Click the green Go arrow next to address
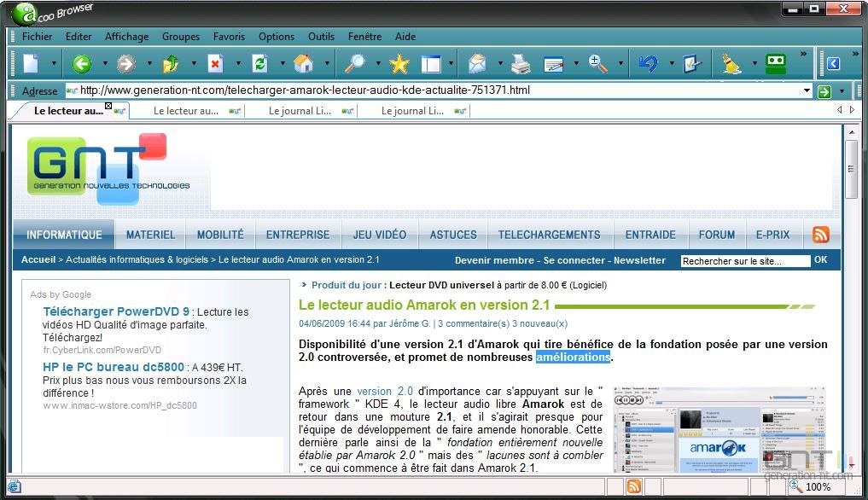868x500 pixels. click(x=824, y=91)
